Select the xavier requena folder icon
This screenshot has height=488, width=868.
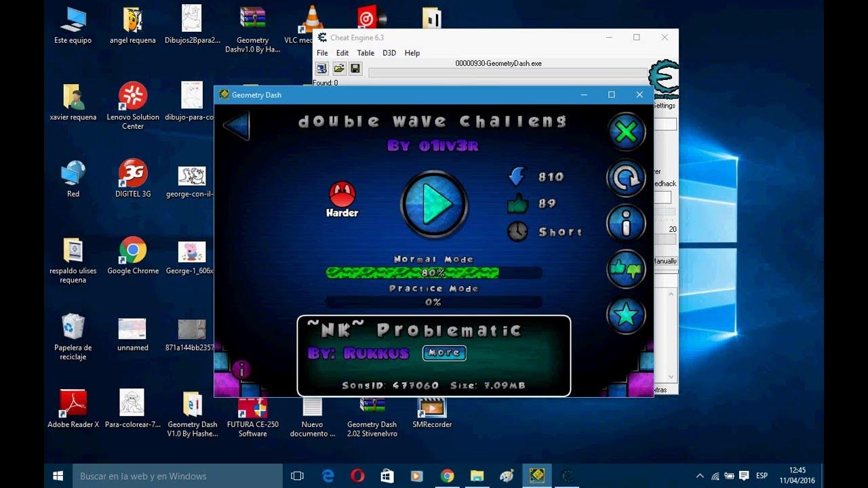pos(73,102)
